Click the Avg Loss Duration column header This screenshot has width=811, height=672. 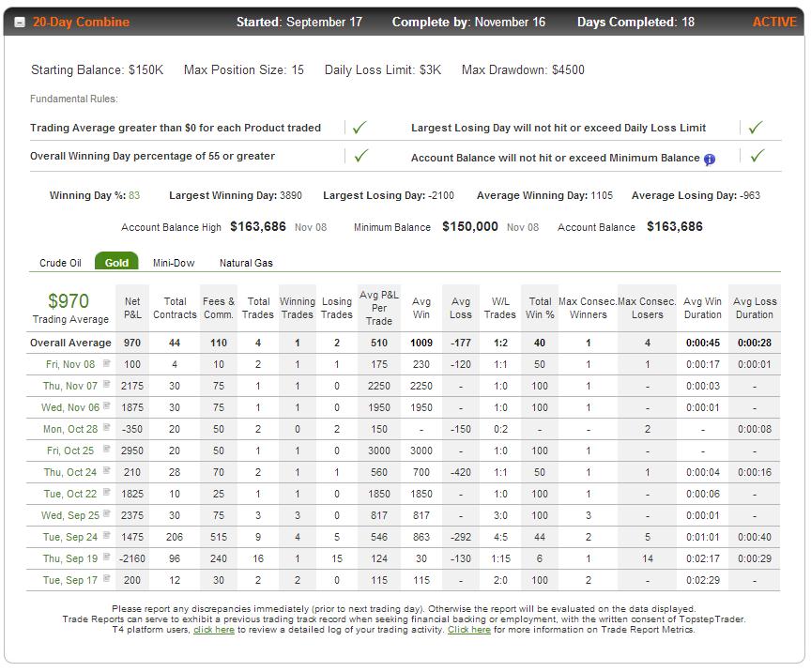click(755, 308)
